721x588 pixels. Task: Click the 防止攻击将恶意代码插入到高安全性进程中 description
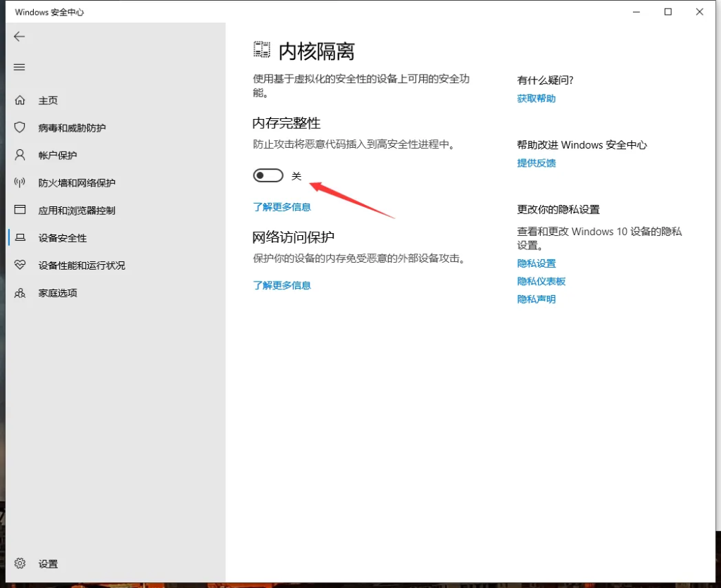pyautogui.click(x=353, y=144)
